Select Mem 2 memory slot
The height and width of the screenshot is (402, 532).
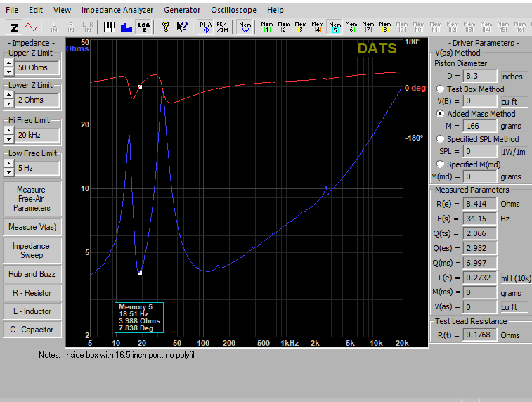point(284,27)
